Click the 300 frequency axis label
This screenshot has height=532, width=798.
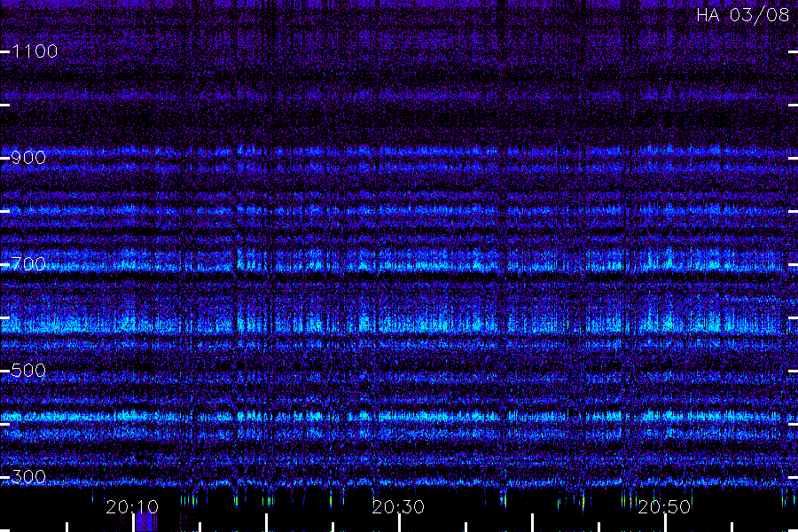(28, 477)
